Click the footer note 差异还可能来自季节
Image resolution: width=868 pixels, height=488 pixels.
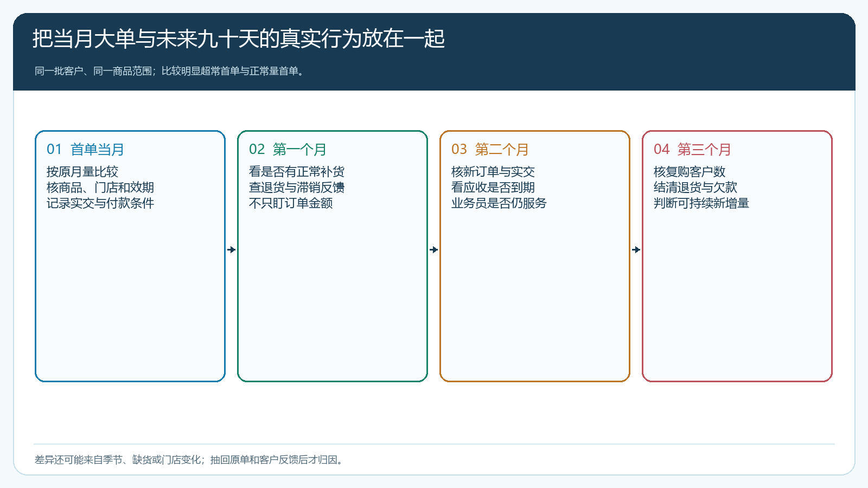click(x=189, y=460)
